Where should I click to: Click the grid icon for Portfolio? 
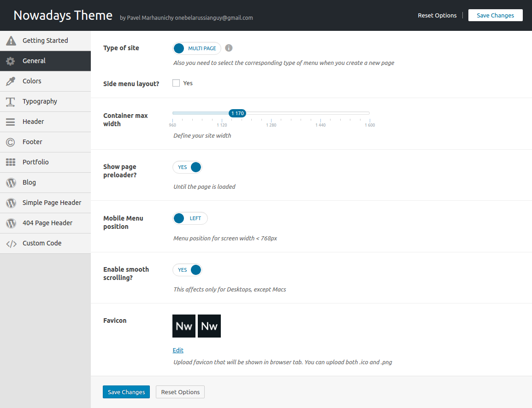coord(11,163)
